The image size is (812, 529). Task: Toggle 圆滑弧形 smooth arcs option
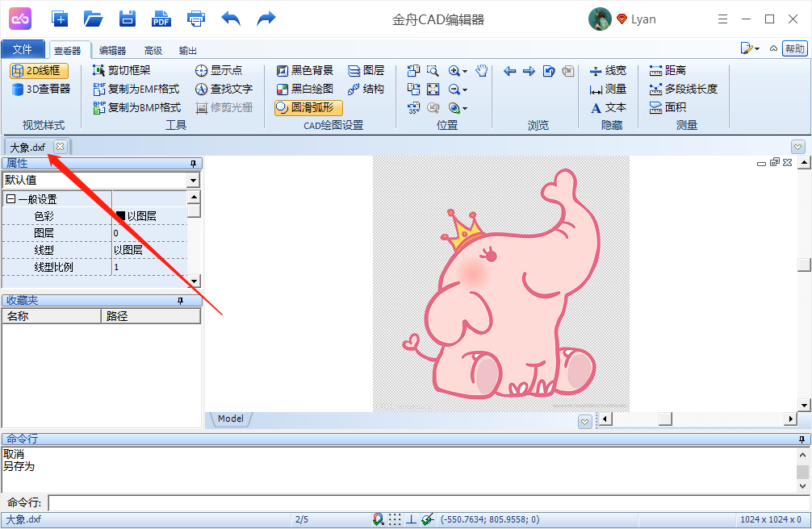coord(309,107)
